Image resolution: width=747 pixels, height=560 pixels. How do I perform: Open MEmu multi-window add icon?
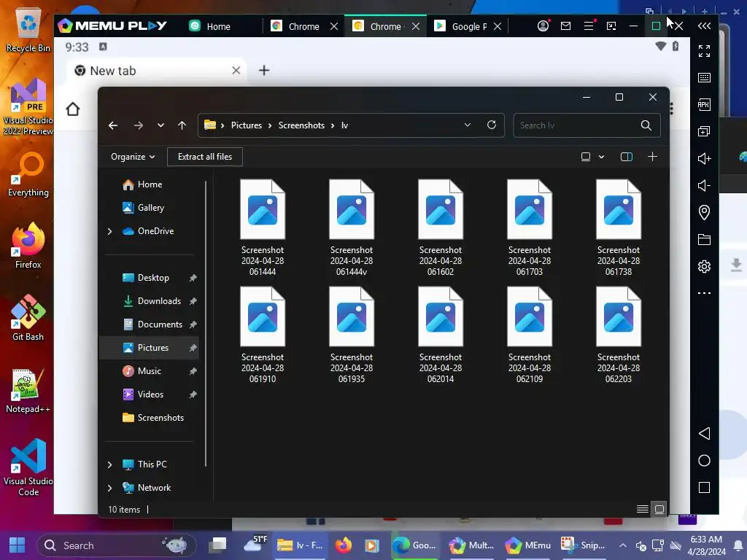click(704, 131)
